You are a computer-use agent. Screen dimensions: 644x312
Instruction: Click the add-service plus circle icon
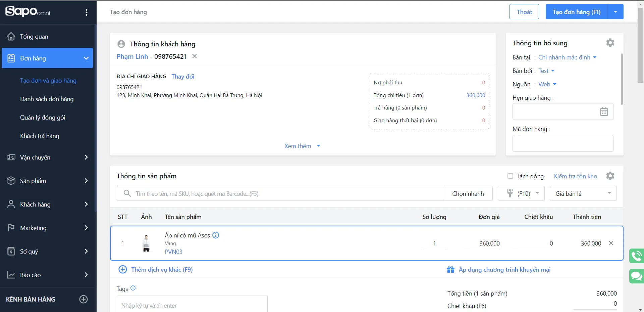(x=123, y=269)
